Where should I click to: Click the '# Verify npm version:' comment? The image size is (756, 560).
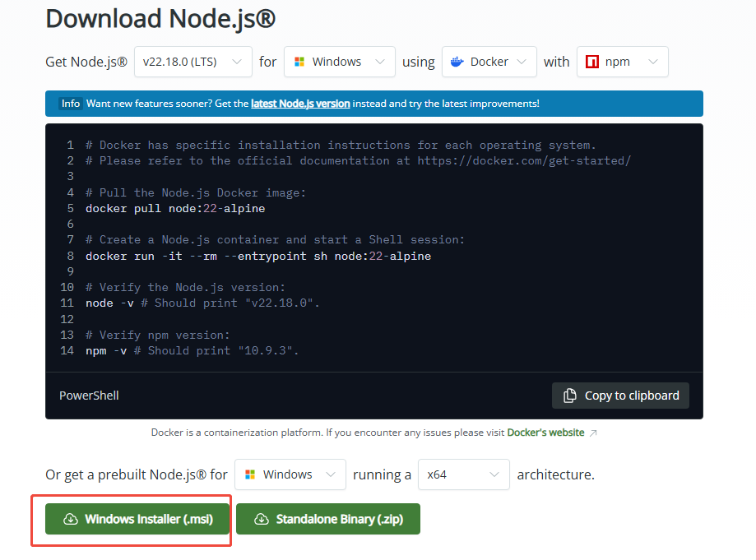coord(158,335)
